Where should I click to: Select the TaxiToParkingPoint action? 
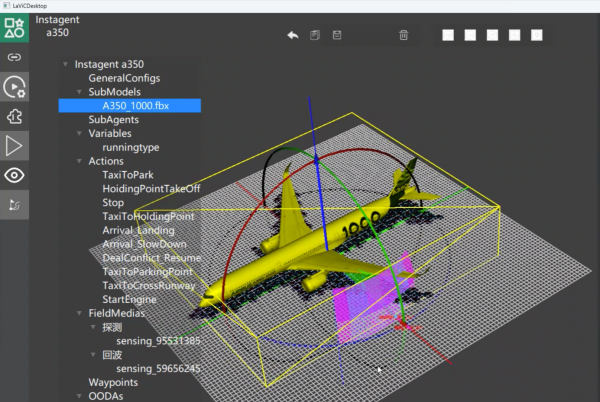point(147,272)
